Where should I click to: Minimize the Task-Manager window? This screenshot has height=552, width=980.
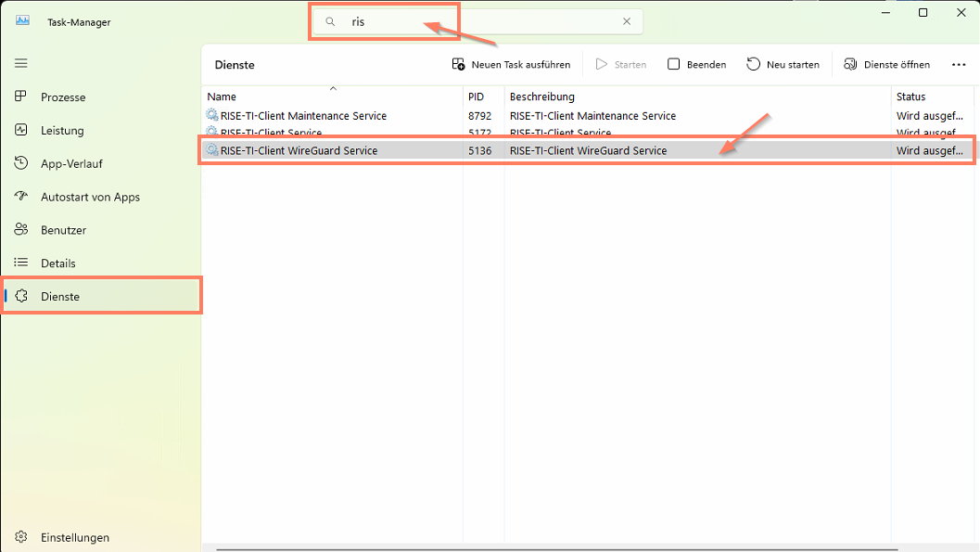(885, 12)
